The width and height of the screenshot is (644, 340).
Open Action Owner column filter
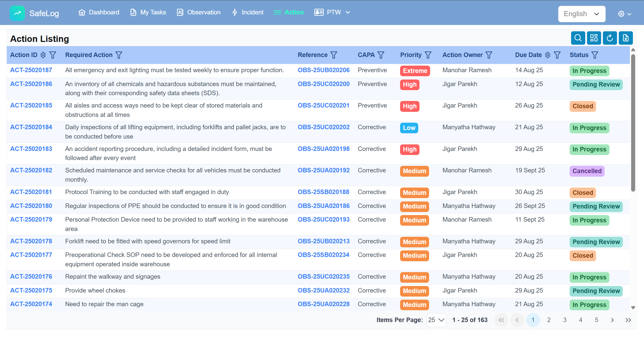click(489, 55)
